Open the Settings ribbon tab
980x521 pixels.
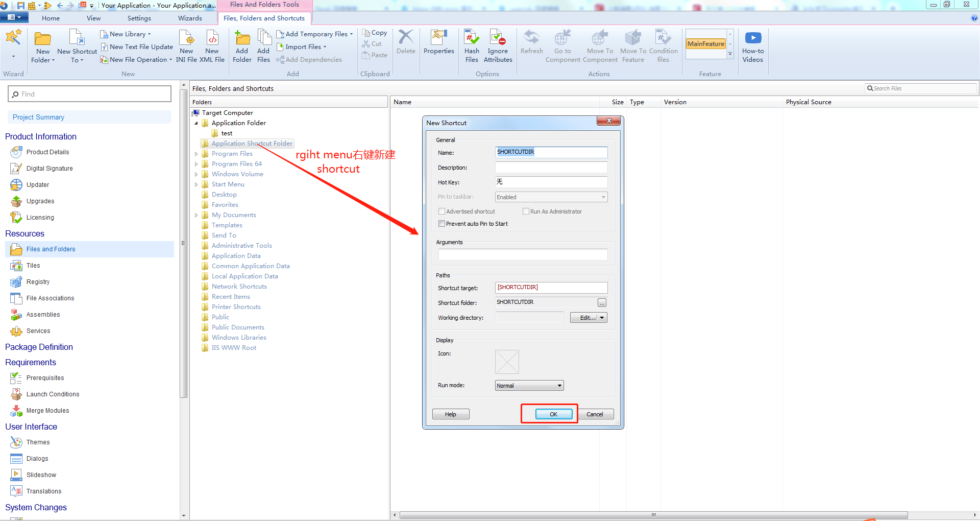pyautogui.click(x=139, y=18)
